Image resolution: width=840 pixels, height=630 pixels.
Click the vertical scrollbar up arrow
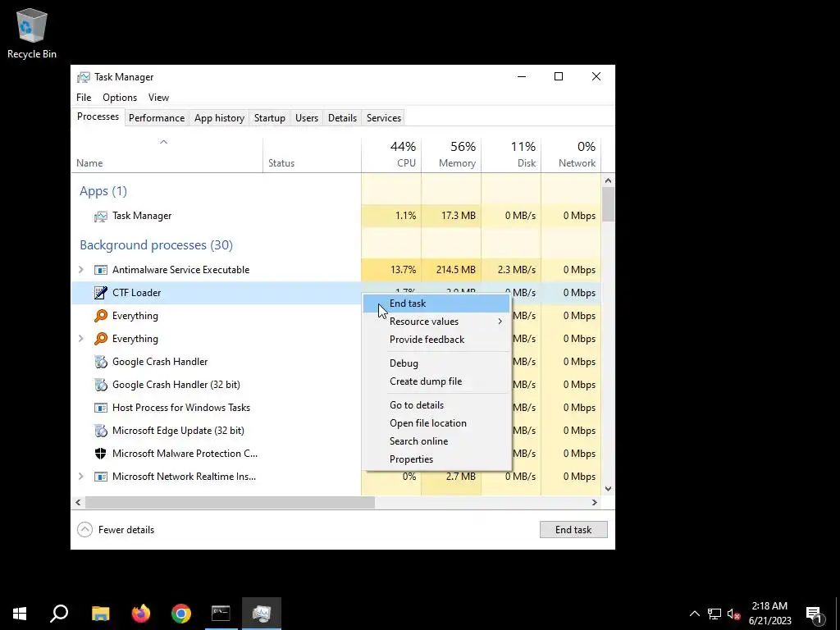608,181
